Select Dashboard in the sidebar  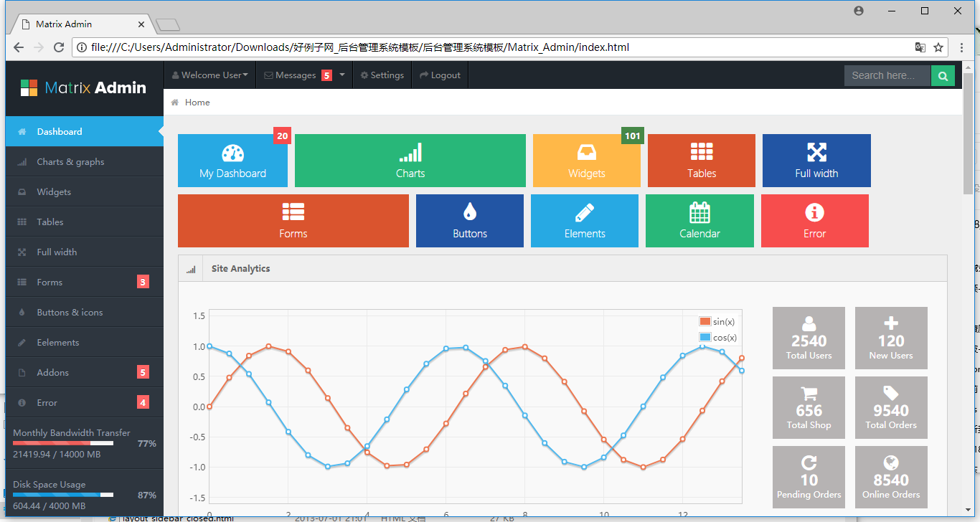(x=85, y=132)
